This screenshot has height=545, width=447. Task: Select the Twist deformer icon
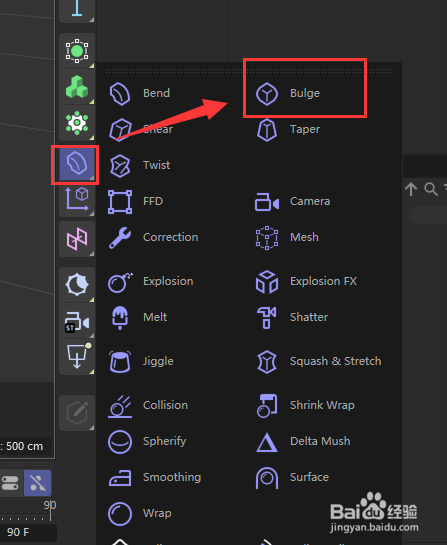pyautogui.click(x=120, y=165)
